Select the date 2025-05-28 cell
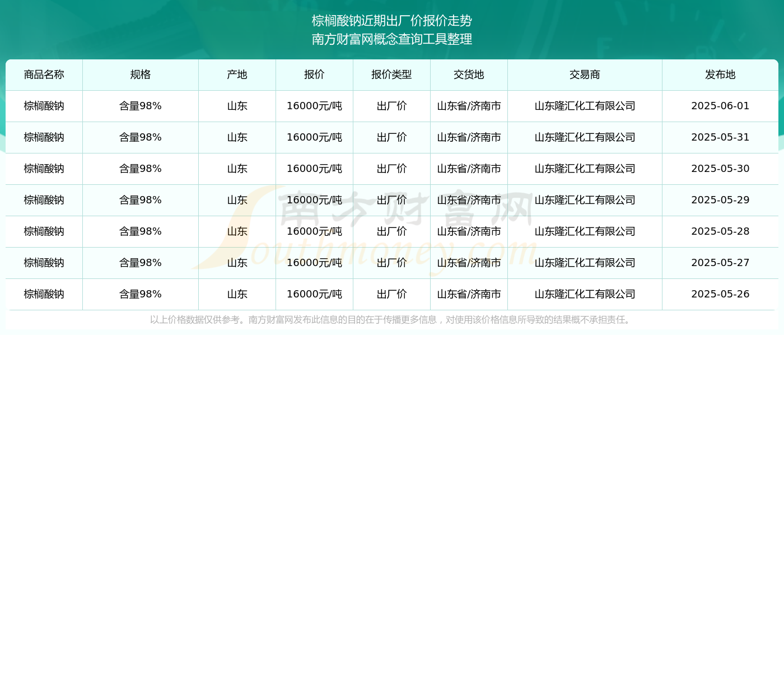This screenshot has width=784, height=675. tap(720, 231)
